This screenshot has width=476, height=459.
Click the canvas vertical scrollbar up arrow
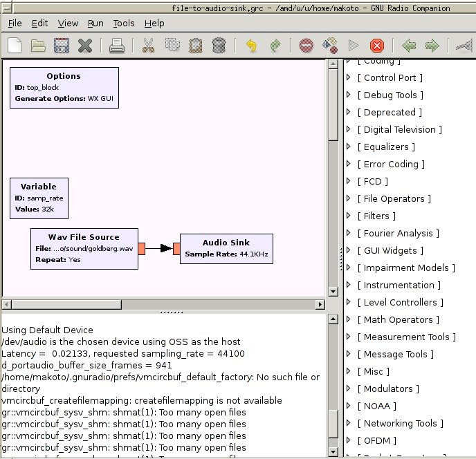[333, 64]
